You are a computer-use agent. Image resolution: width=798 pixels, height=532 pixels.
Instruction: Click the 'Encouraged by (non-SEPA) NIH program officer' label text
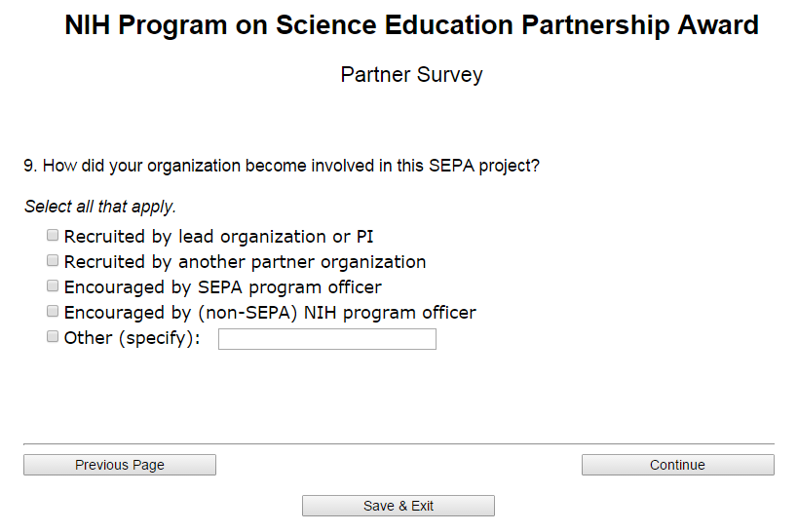point(270,313)
